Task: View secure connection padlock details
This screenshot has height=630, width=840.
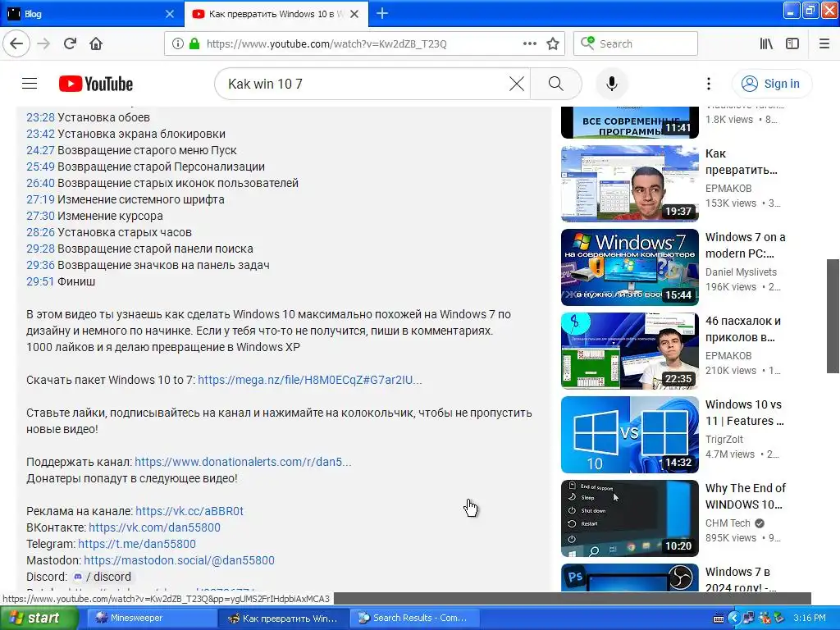Action: pos(194,43)
